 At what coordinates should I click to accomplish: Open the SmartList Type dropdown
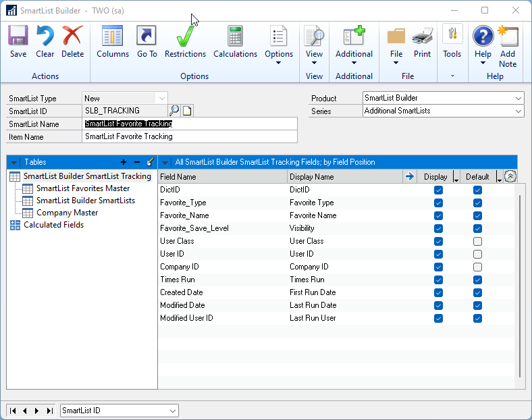click(161, 99)
